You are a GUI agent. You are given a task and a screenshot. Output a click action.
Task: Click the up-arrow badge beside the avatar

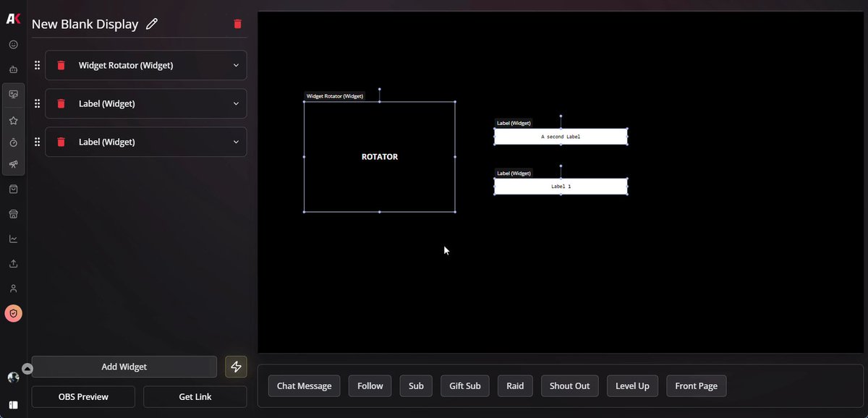pos(27,369)
